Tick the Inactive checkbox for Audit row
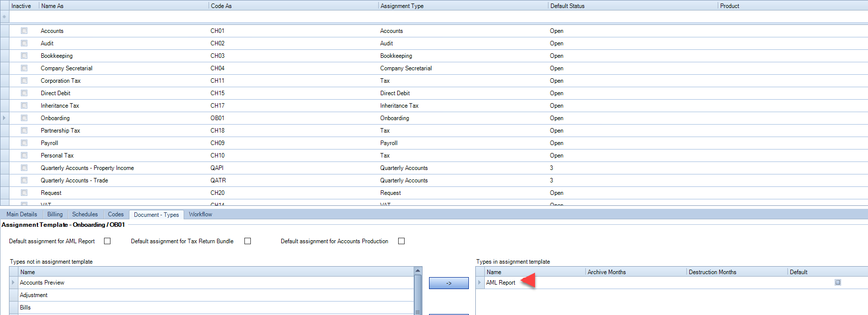 [x=24, y=43]
